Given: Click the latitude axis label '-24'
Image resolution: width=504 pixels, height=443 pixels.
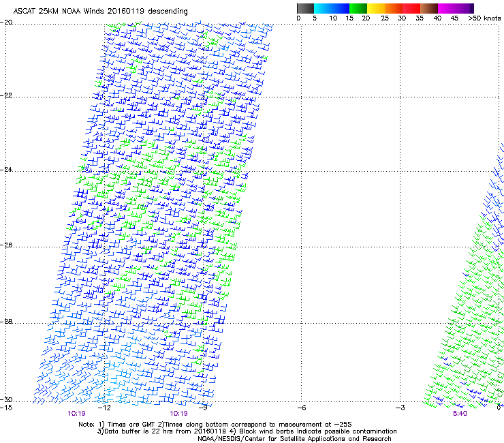Looking at the screenshot, I should 6,170.
